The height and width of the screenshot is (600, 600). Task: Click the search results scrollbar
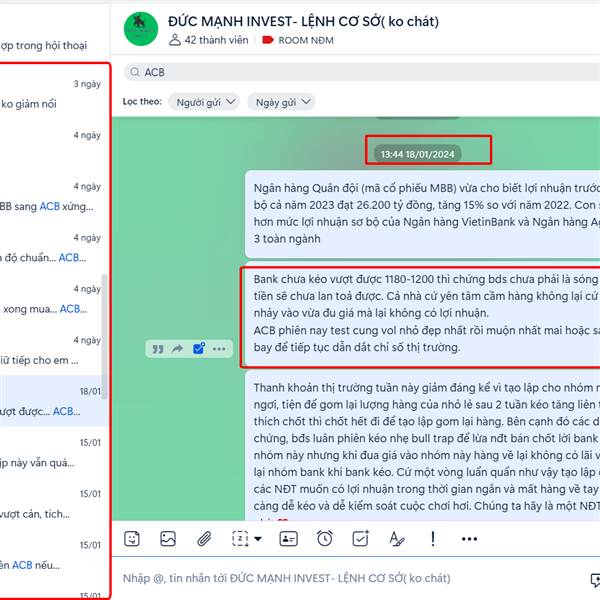[104, 337]
